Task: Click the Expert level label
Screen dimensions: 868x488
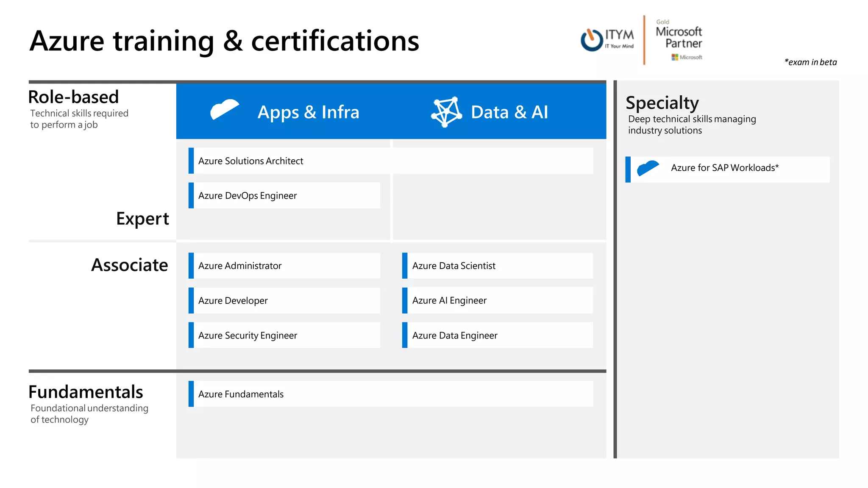Action: point(142,219)
